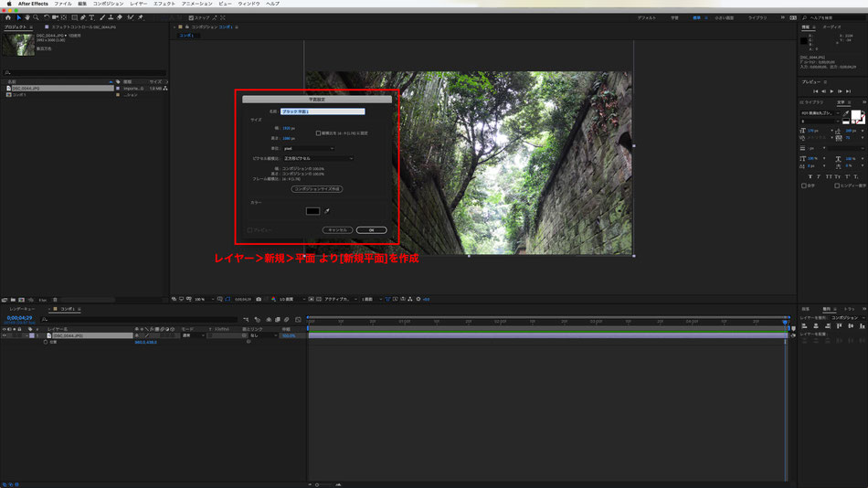Click the frame blending icon in timeline

coord(278,320)
